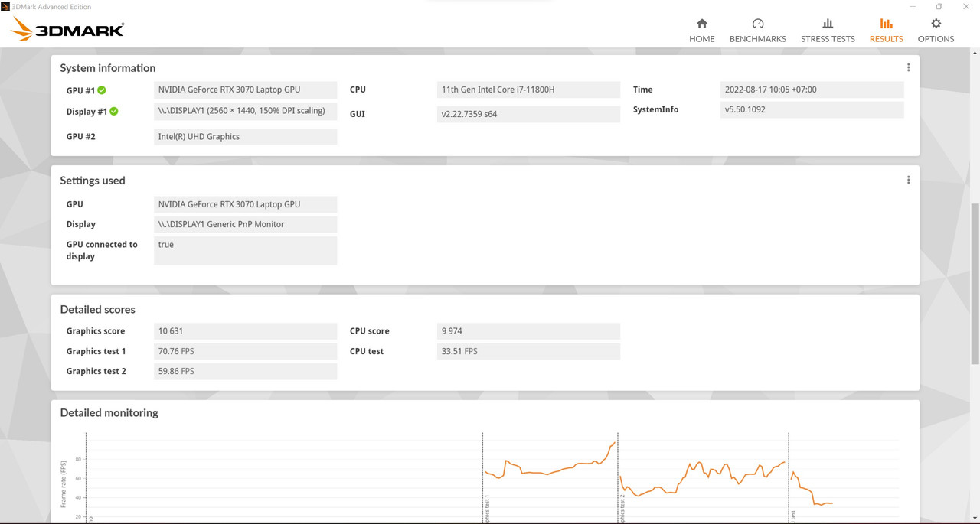Screen dimensions: 980x524
Task: Open Settings used three-dot menu
Action: click(908, 180)
